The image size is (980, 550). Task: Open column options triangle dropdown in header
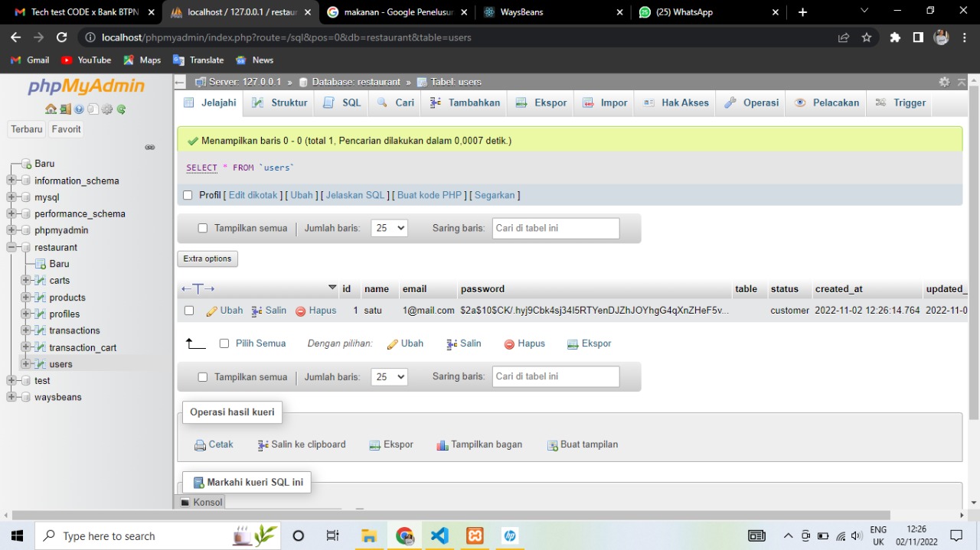point(332,288)
